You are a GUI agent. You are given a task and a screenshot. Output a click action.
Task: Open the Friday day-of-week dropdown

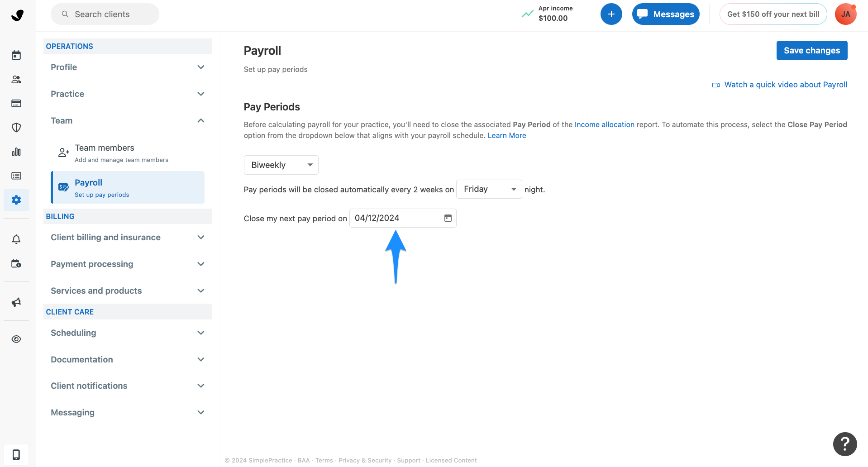point(489,189)
